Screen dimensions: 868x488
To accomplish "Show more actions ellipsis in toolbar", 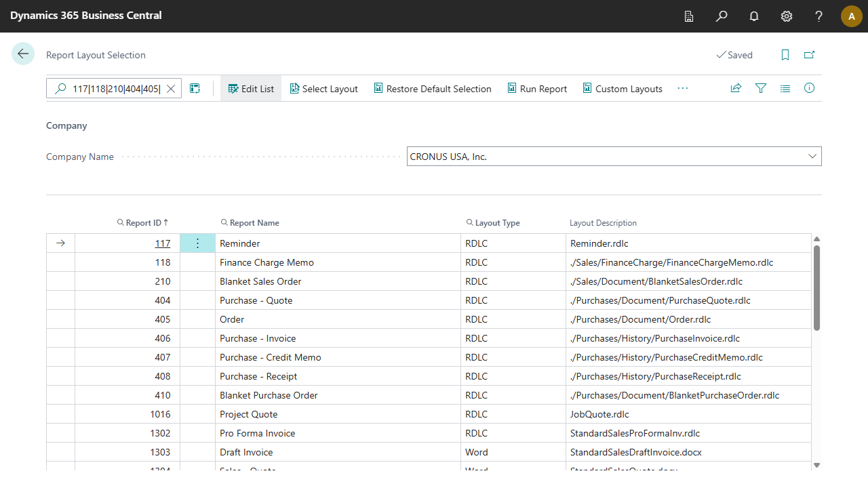I will pyautogui.click(x=683, y=88).
